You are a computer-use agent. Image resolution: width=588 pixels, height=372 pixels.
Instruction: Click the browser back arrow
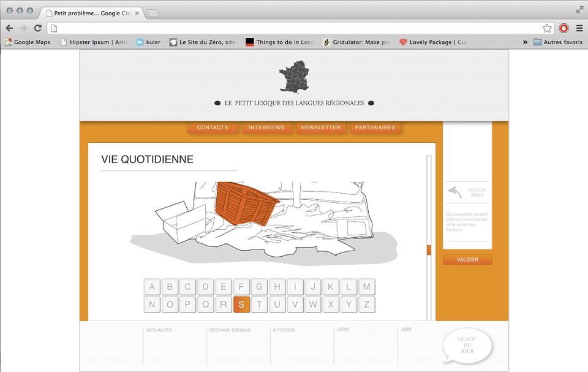point(9,28)
